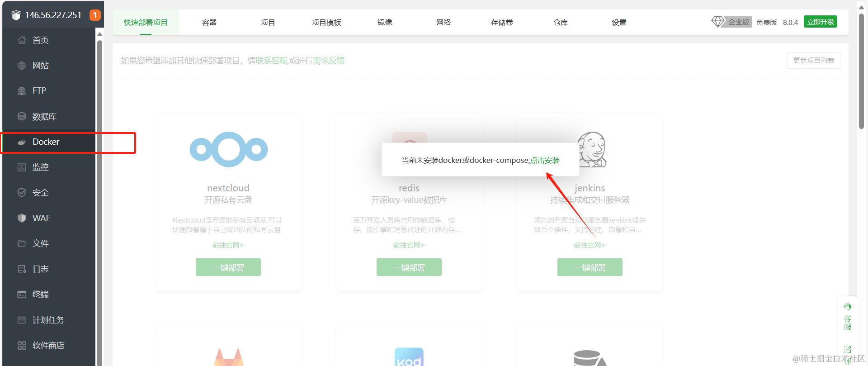This screenshot has height=366, width=868.
Task: Open the 首页 home icon in sidebar
Action: (x=22, y=40)
